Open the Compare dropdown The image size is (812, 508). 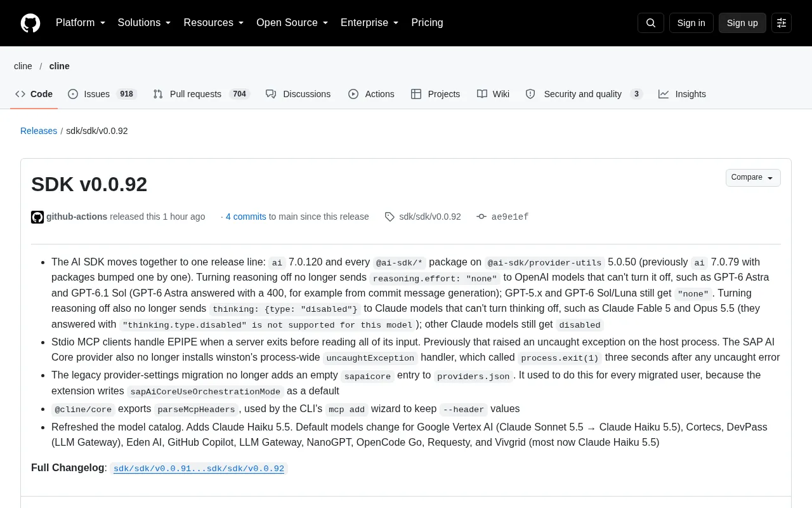pyautogui.click(x=753, y=178)
